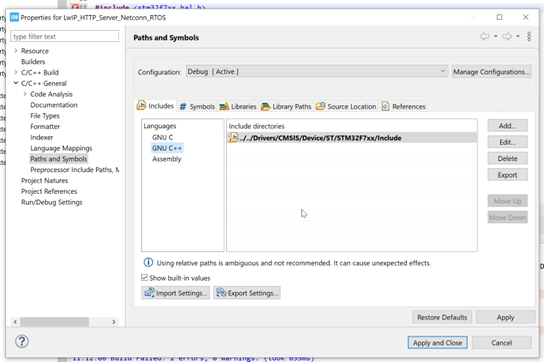Click Manage Configurations button

(x=491, y=71)
